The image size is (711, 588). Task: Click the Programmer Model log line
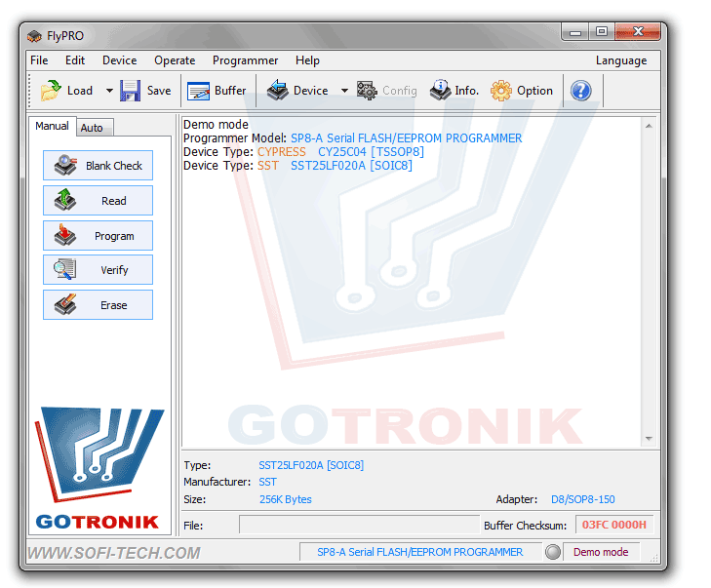[x=352, y=137]
